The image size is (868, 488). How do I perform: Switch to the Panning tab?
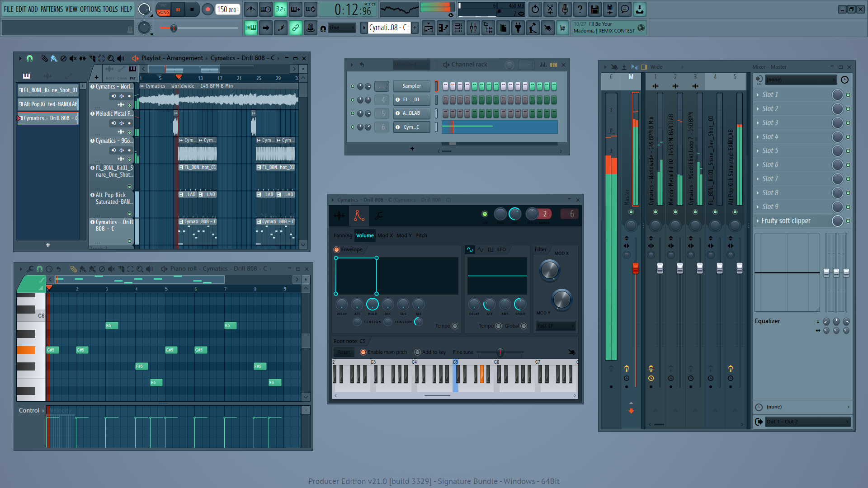click(x=343, y=235)
